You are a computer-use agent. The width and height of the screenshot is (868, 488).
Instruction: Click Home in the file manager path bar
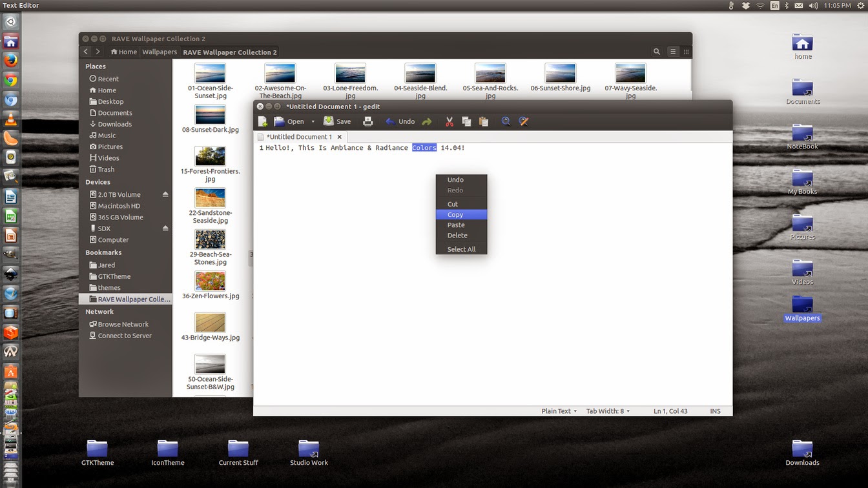click(x=124, y=52)
